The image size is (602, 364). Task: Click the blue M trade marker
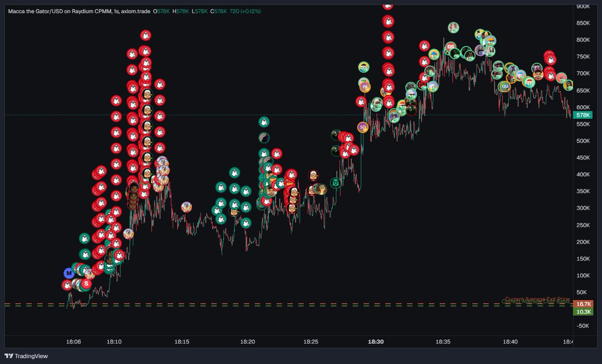pyautogui.click(x=69, y=273)
